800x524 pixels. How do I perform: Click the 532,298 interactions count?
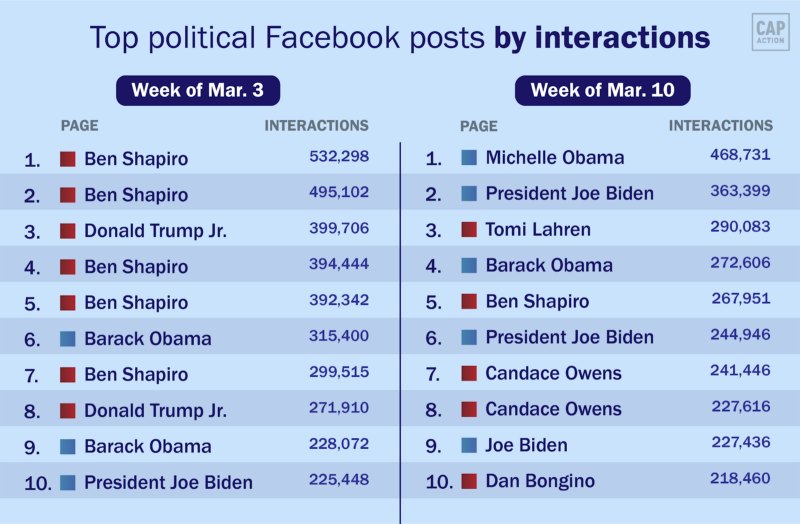339,156
